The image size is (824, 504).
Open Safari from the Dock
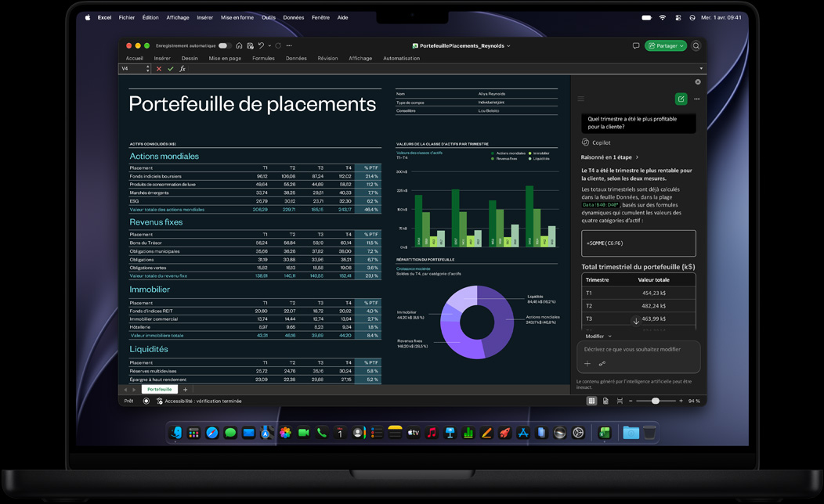point(212,433)
